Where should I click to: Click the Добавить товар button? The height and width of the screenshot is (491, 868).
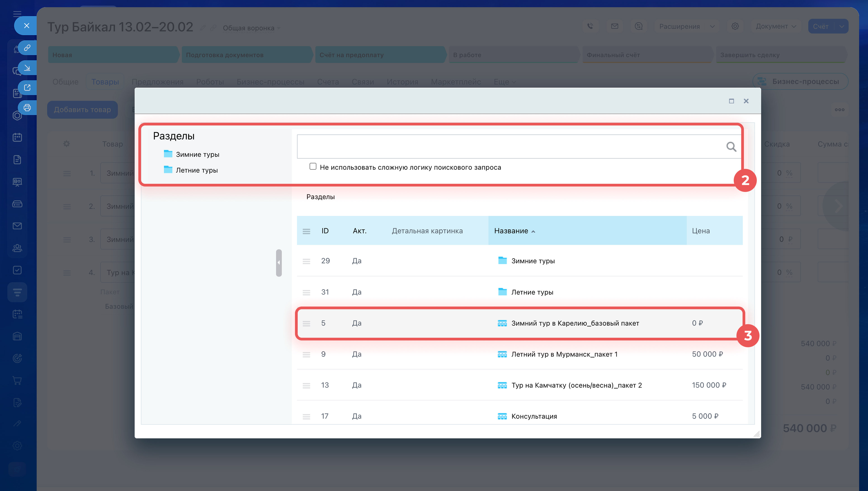coord(82,110)
